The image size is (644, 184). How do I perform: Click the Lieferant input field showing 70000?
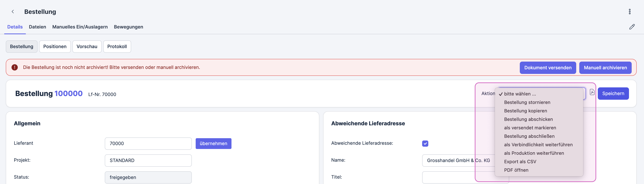148,144
